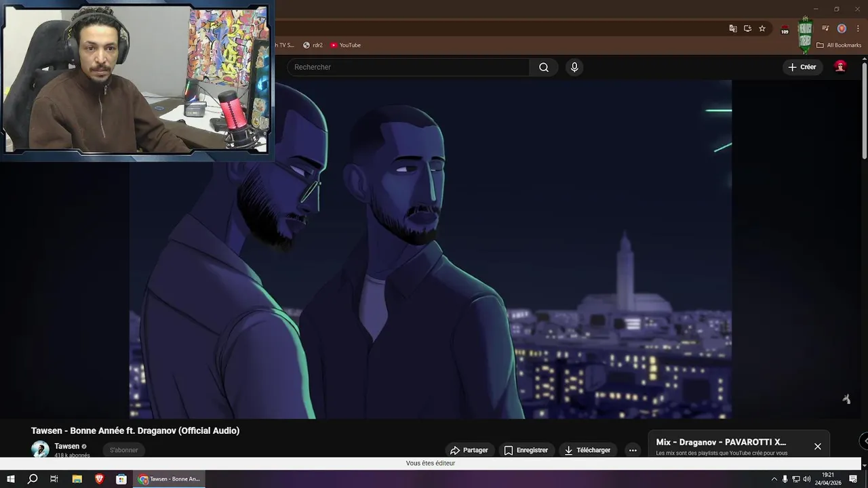Open Task View on the taskbar

pos(54,479)
